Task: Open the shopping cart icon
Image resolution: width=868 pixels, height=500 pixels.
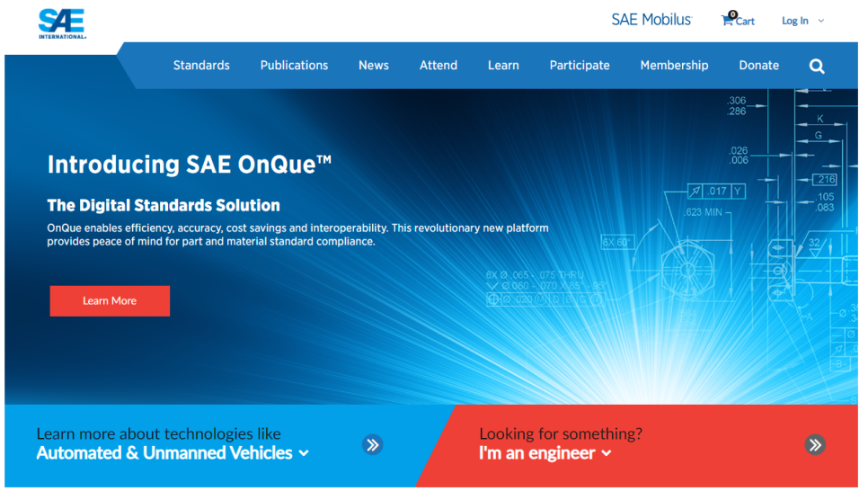Action: click(728, 20)
